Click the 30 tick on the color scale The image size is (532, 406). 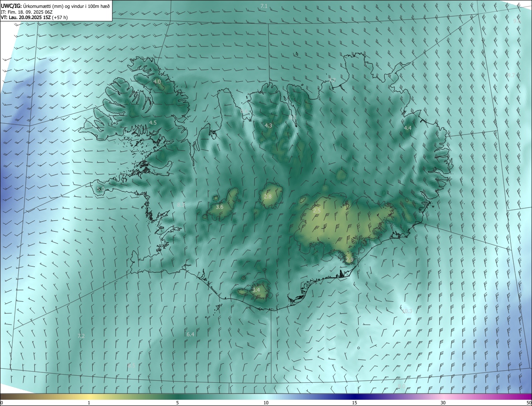click(443, 403)
